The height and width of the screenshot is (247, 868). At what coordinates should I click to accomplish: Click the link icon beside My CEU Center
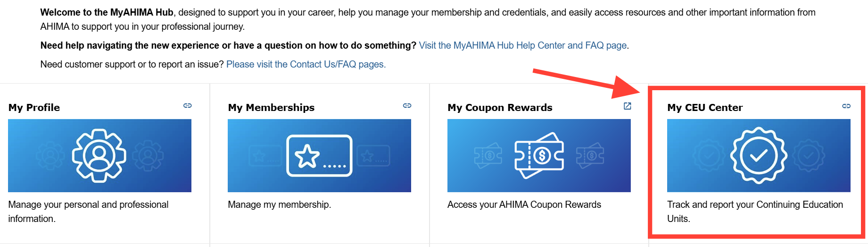click(x=846, y=106)
